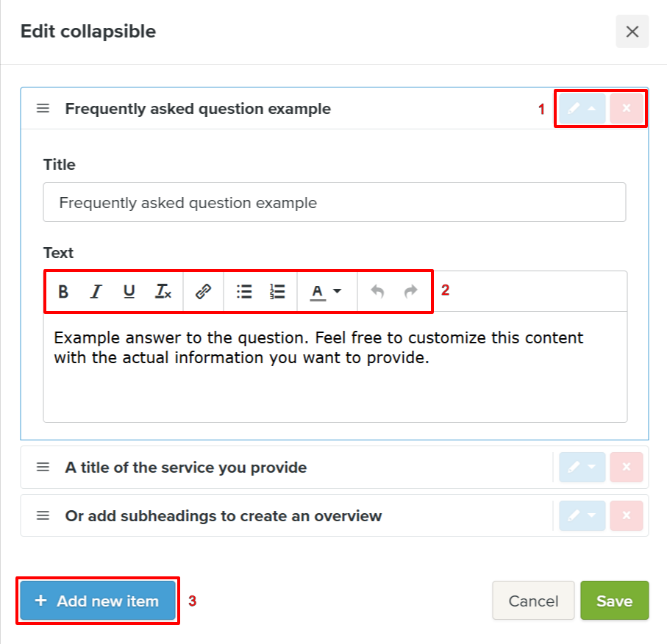Screen dimensions: 667x644
Task: Delete the 'Or add subheadings' item
Action: click(x=627, y=516)
